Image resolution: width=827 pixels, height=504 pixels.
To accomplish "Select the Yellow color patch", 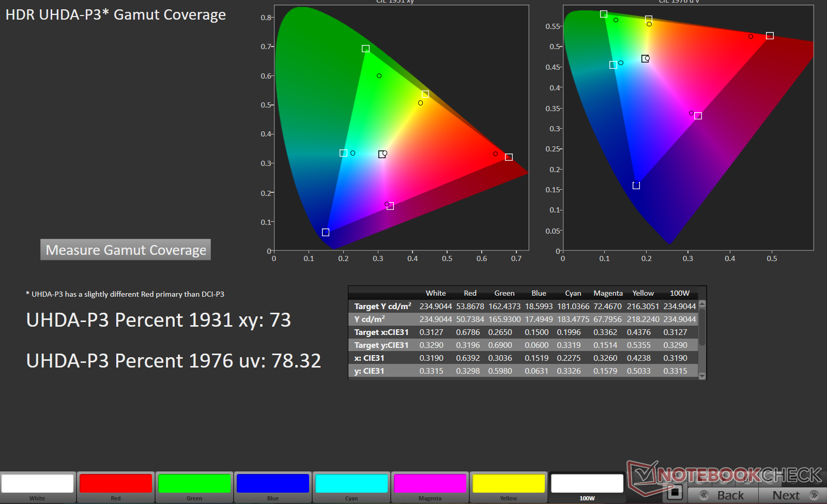I will pos(509,484).
